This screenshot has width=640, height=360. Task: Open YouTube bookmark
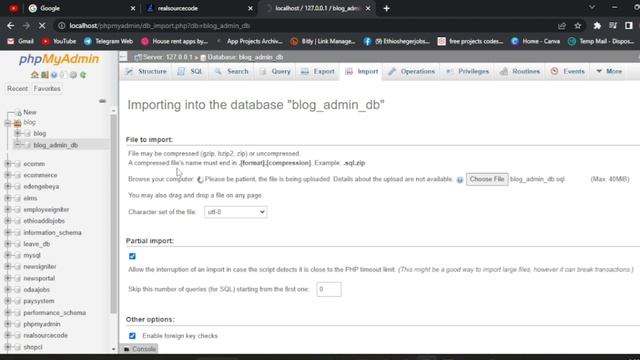point(59,41)
